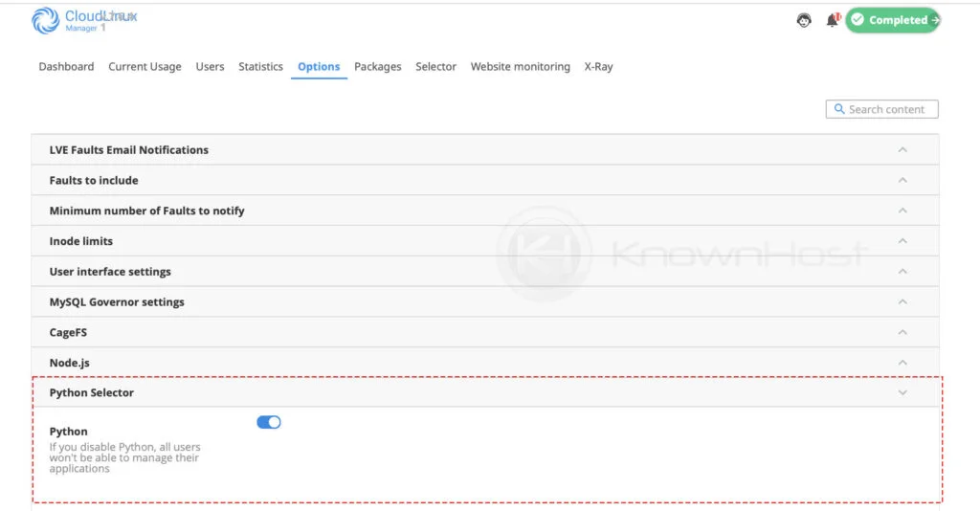Expand Minimum number of Faults chevron
This screenshot has height=511, width=980.
[x=902, y=211]
